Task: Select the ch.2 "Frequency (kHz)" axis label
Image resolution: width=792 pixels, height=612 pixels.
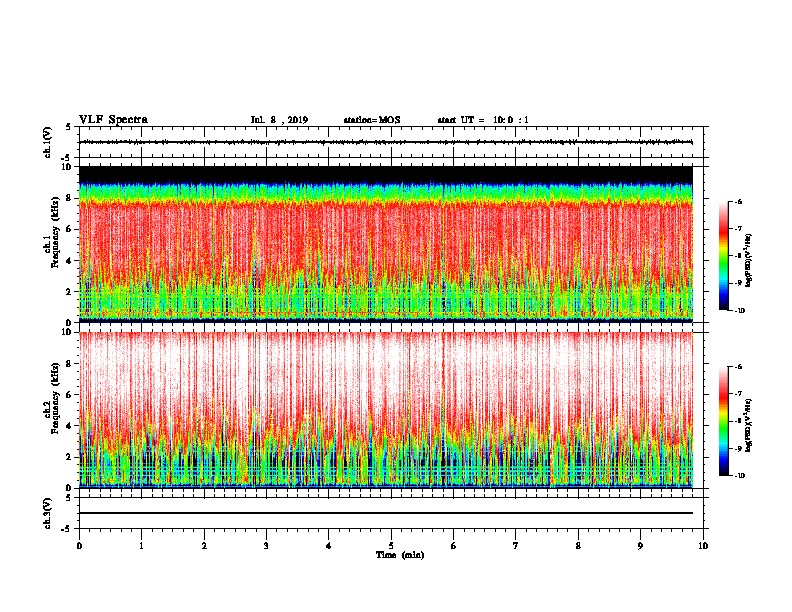Action: tap(55, 398)
